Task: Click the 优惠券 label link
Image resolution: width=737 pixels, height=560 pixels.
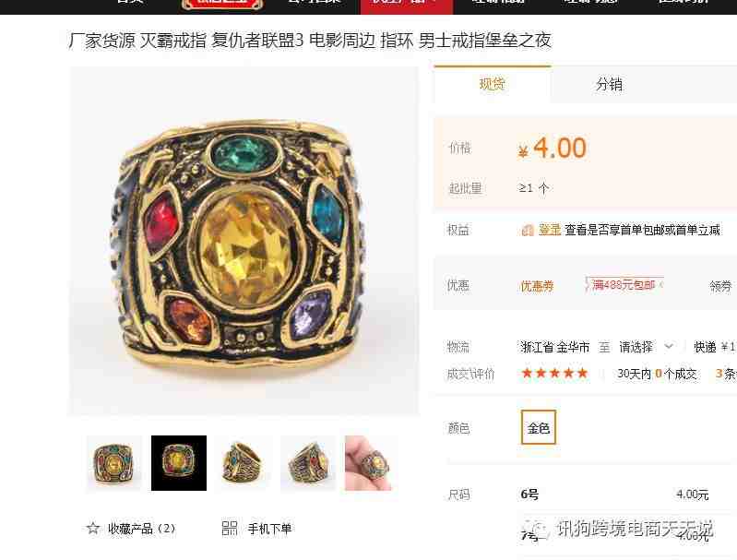Action: click(537, 286)
